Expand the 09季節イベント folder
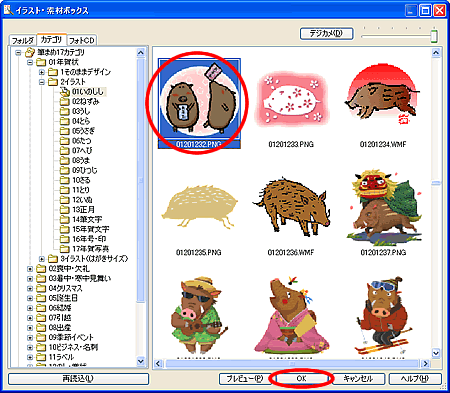Screen dimensions: 450x393 click(x=30, y=338)
